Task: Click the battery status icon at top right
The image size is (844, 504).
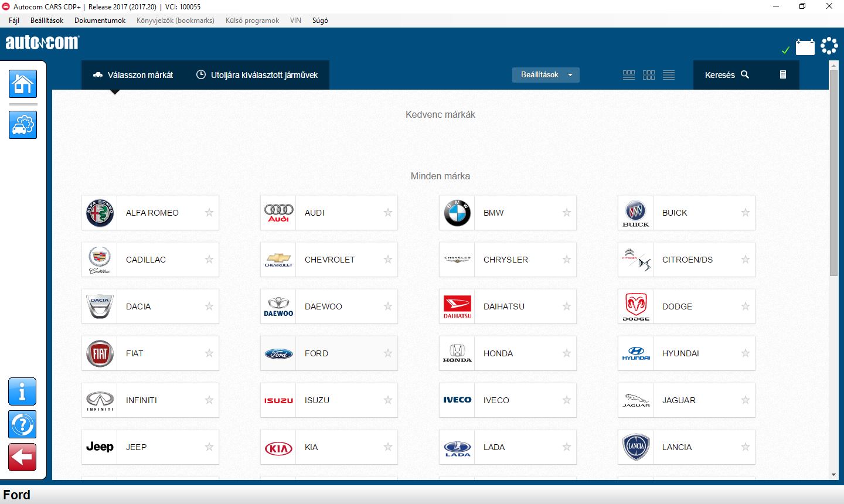Action: [x=805, y=47]
